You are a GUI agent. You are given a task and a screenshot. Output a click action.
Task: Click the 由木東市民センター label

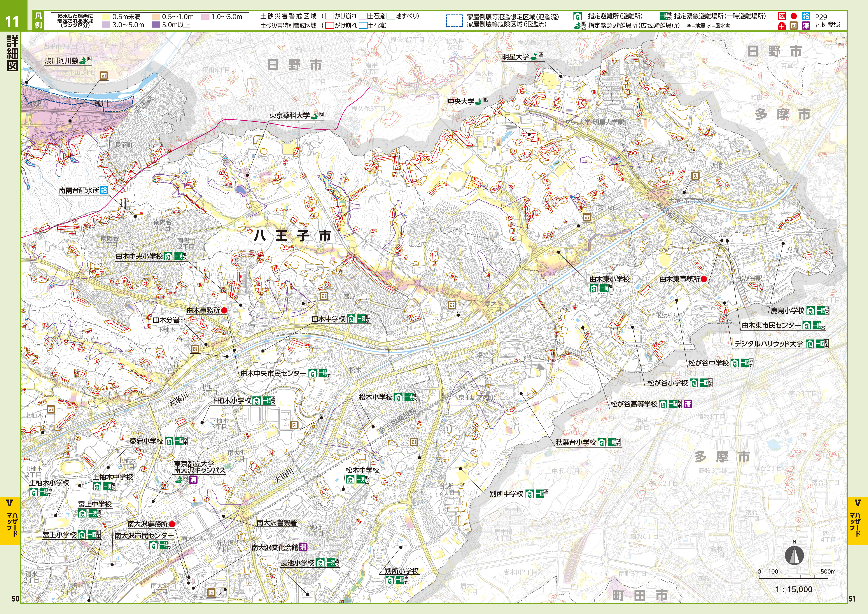click(771, 325)
